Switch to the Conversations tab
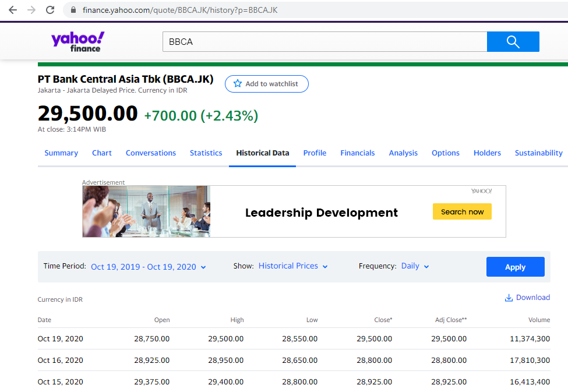 tap(151, 153)
